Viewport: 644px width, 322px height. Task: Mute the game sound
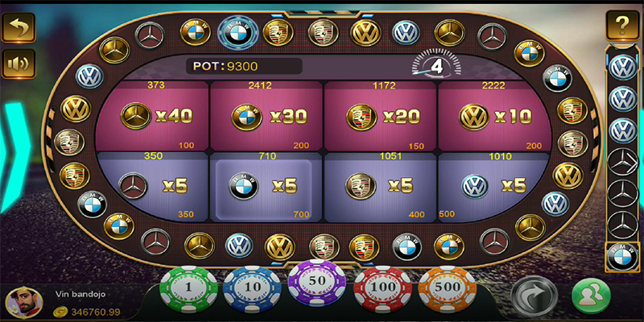[x=19, y=64]
